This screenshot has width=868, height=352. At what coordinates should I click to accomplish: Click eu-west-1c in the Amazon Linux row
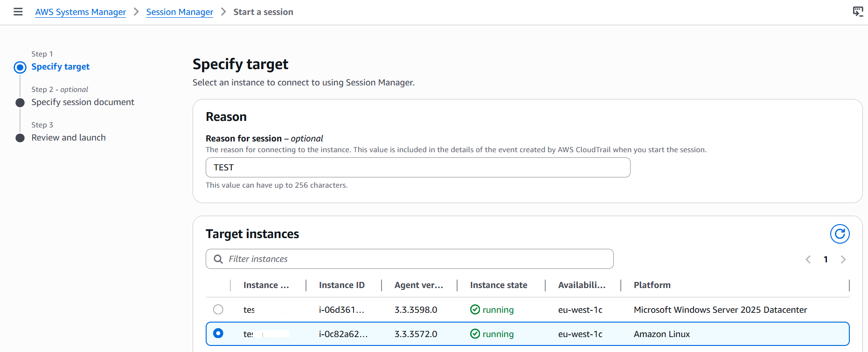[x=580, y=334]
